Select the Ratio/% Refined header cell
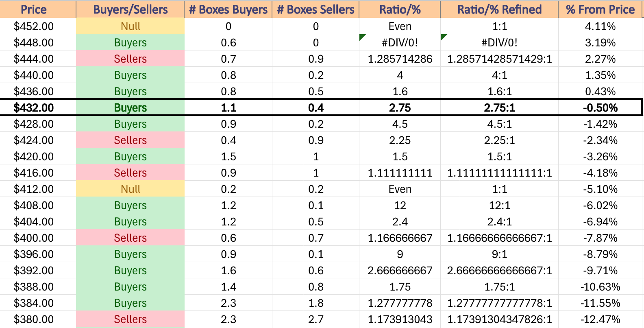This screenshot has height=328, width=644. point(499,9)
